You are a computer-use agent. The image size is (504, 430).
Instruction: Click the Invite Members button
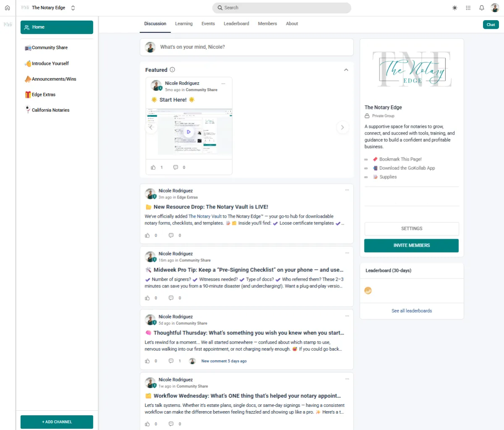click(x=412, y=245)
